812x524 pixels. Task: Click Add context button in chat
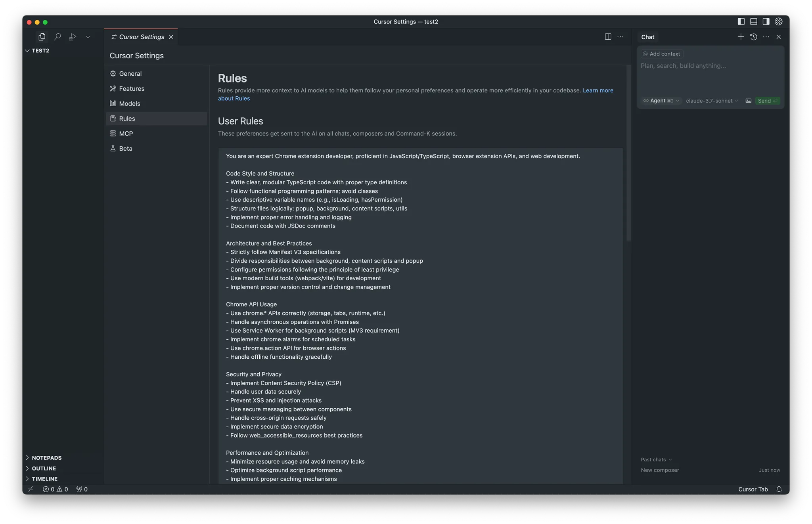(x=662, y=54)
